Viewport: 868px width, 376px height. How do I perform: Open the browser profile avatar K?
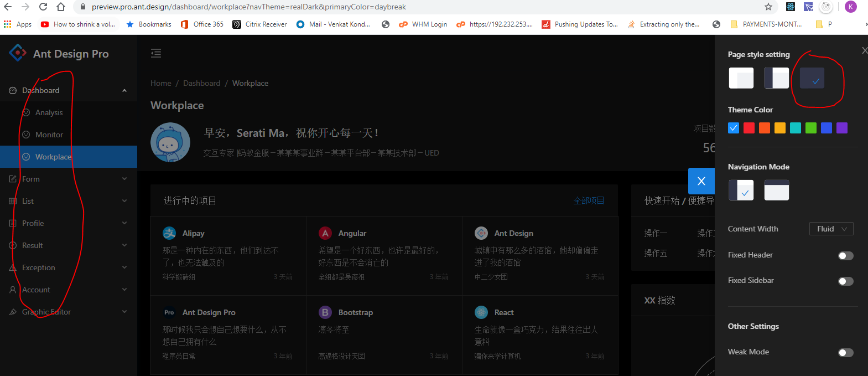click(x=851, y=7)
